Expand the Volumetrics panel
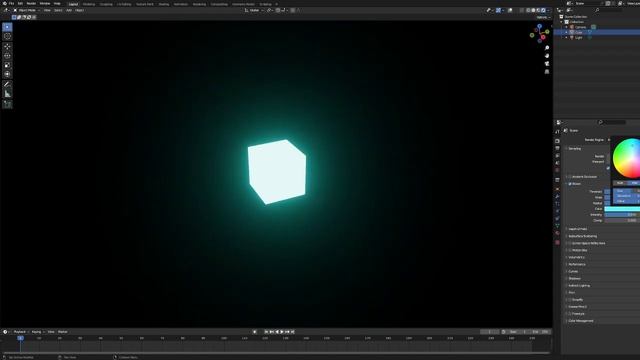 coord(576,258)
